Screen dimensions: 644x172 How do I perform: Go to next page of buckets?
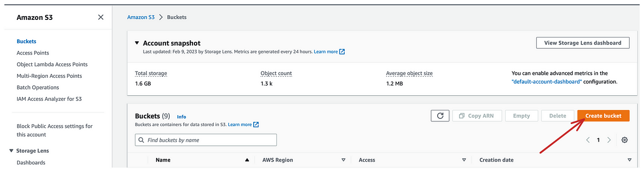tap(609, 140)
